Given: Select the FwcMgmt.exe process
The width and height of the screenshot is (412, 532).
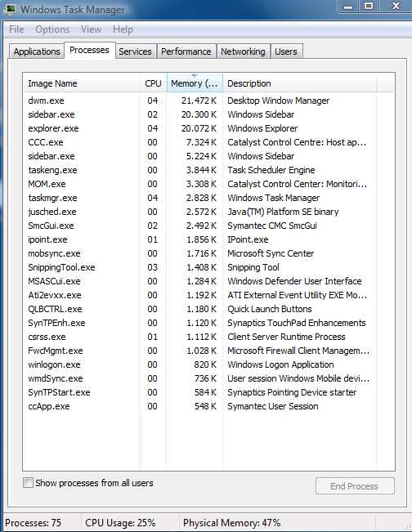Looking at the screenshot, I should 200,351.
